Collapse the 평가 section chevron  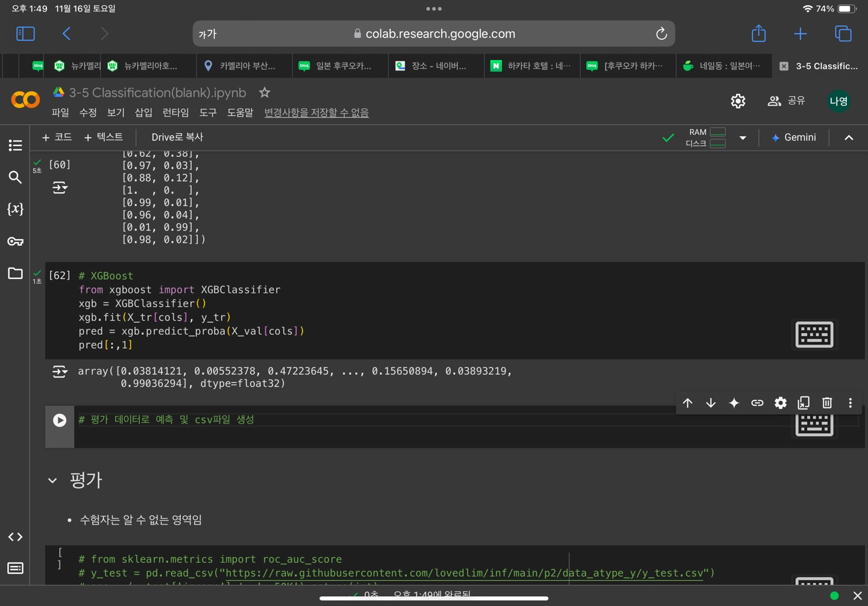click(52, 481)
